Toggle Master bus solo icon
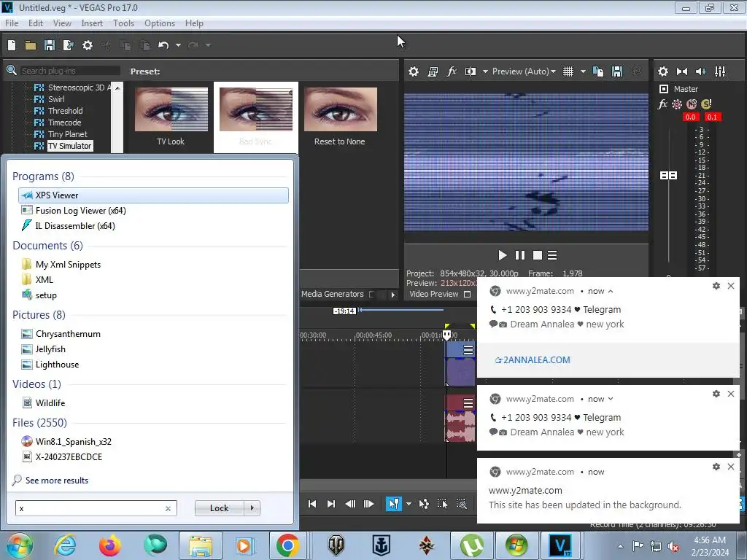The image size is (747, 560). (x=706, y=104)
